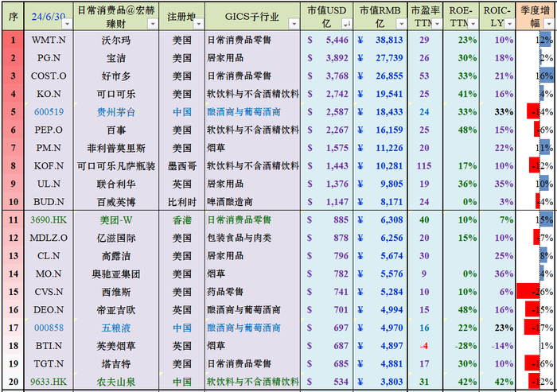Select ticker cell PG.N
Screen dimensions: 557x392
[49, 58]
